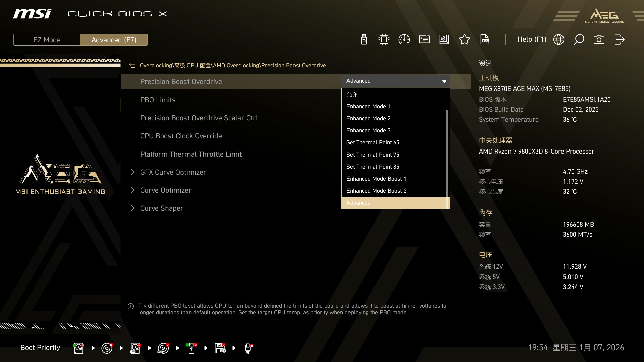
Task: Select Advanced (F7) mode tab
Action: [114, 40]
